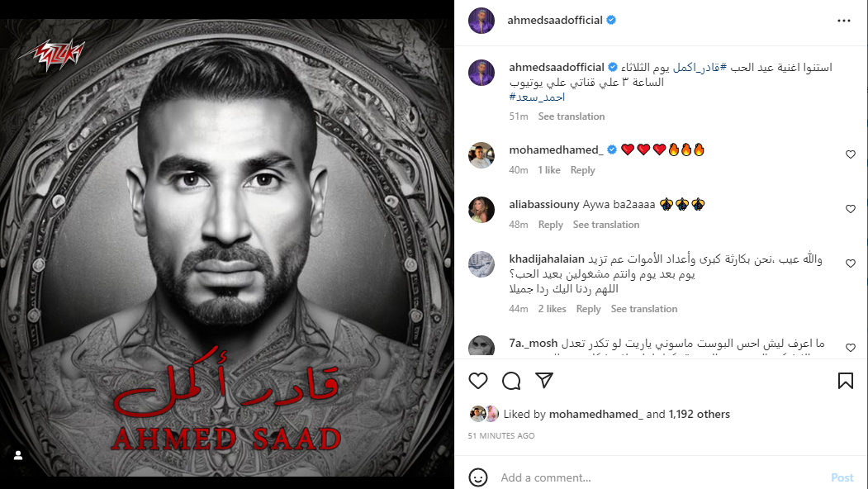Open ahmedsaadofficial profile picture in header

481,21
